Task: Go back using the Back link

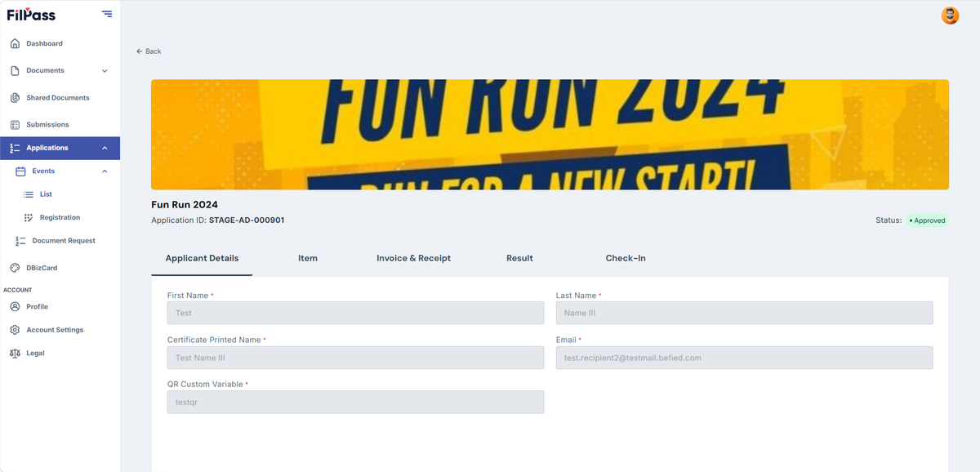Action: [x=149, y=51]
